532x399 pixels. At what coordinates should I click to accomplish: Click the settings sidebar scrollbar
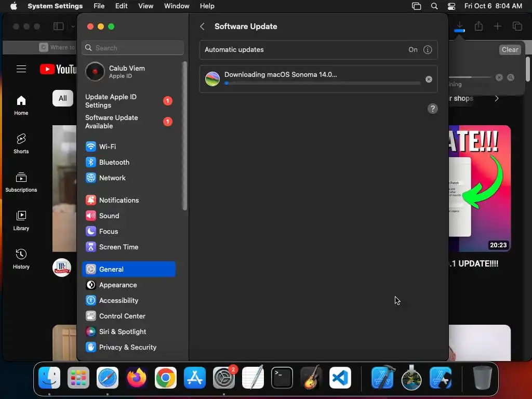pyautogui.click(x=185, y=136)
